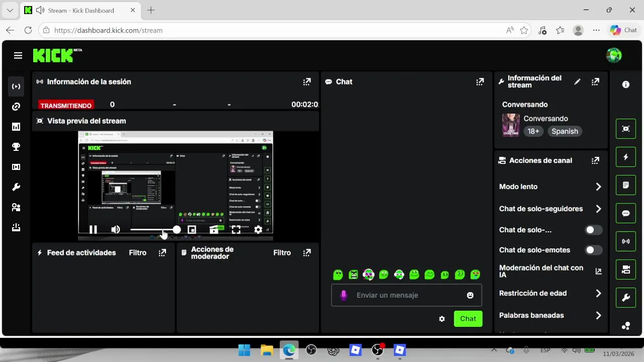
Task: Open the chain link icon in left sidebar
Action: click(x=16, y=107)
